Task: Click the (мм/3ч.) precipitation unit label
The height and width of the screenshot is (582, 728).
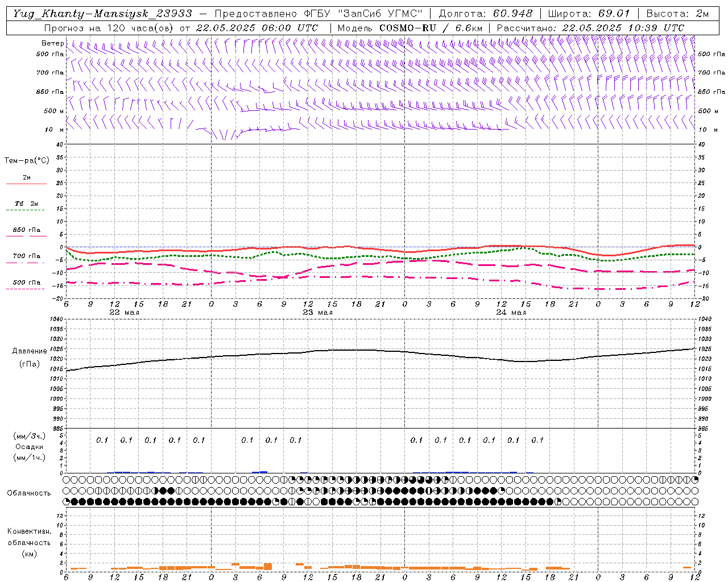Action: [x=30, y=436]
